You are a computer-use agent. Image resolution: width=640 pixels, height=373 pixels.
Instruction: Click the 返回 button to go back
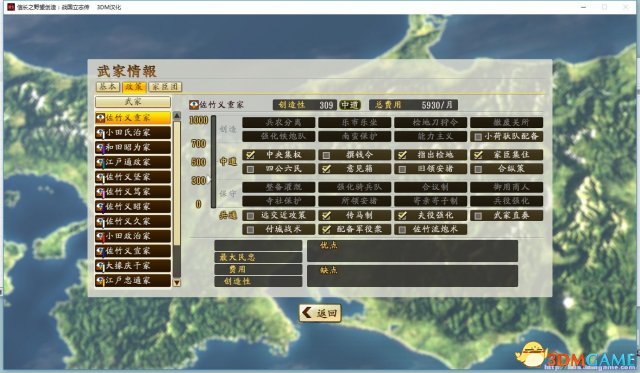pos(320,313)
